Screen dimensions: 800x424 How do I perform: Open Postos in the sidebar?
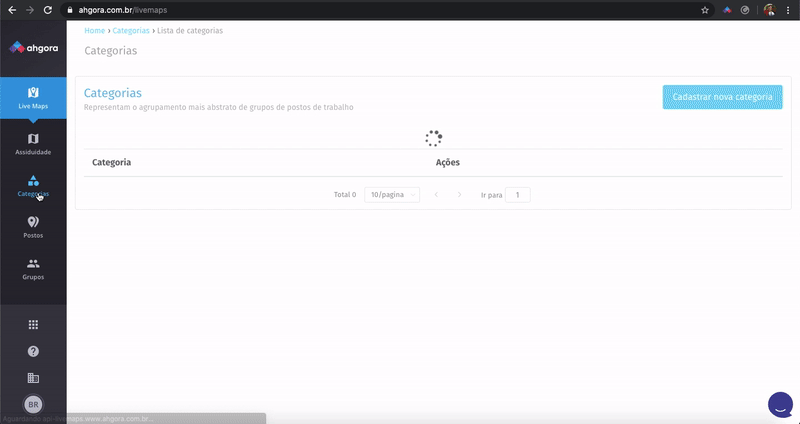pos(33,228)
